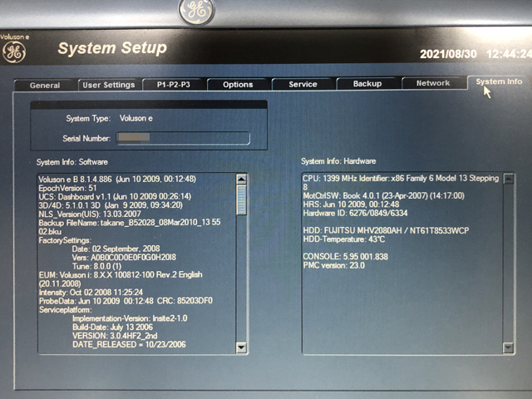
Task: Click the hardware info scroll-down arrow
Action: click(508, 347)
